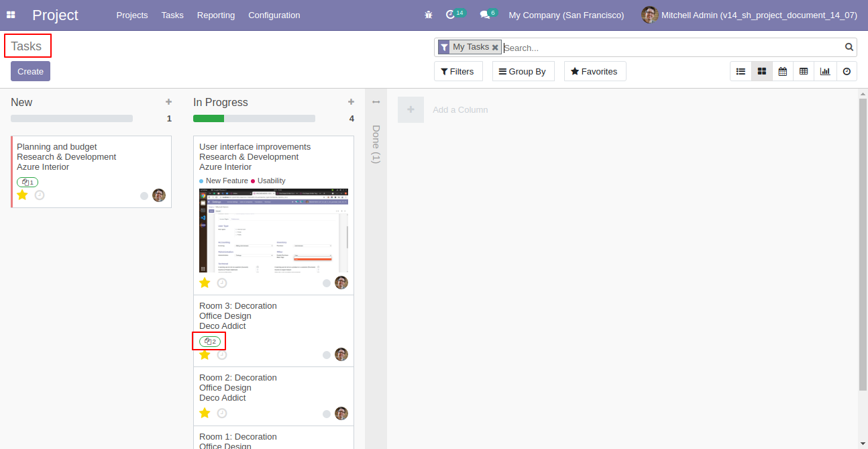Click the debug bug icon

(429, 15)
